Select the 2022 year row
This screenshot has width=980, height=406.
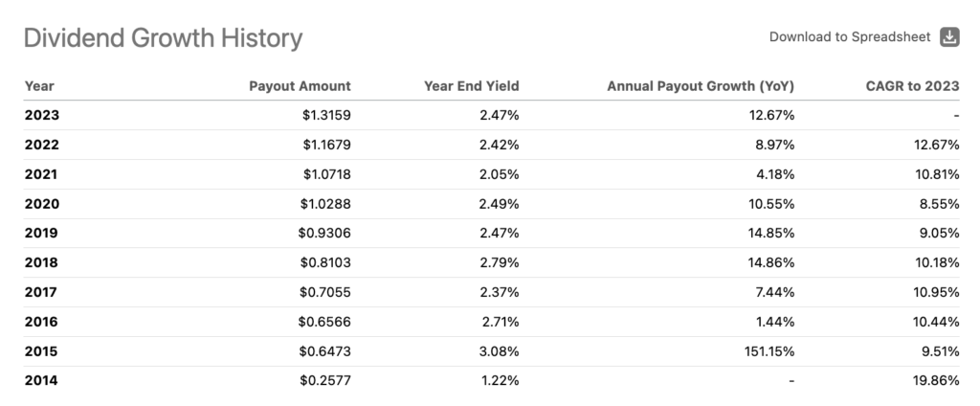42,146
